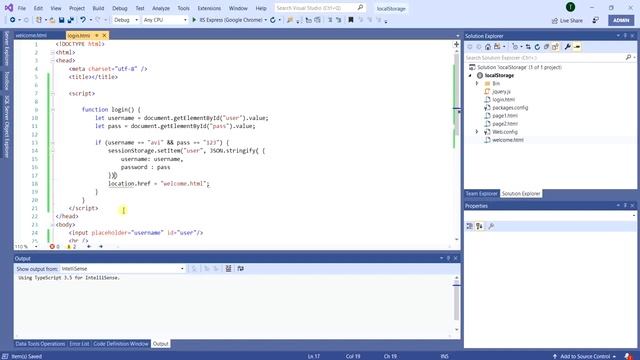Open the Data Tools Operations tab

point(40,344)
